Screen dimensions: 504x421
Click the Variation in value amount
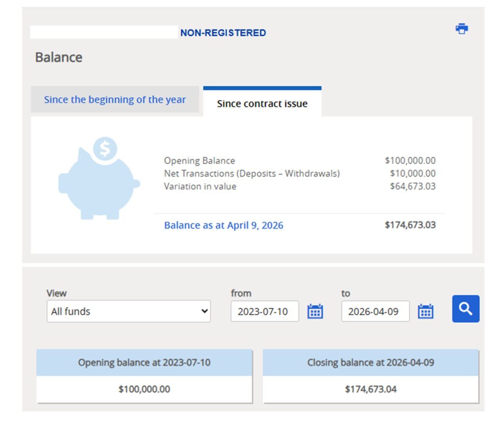[x=412, y=186]
